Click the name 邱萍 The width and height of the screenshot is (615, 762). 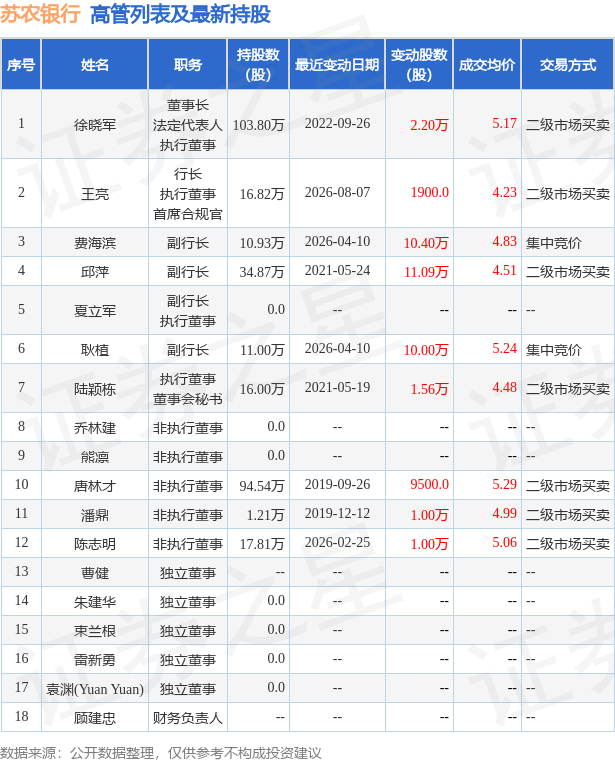[95, 272]
